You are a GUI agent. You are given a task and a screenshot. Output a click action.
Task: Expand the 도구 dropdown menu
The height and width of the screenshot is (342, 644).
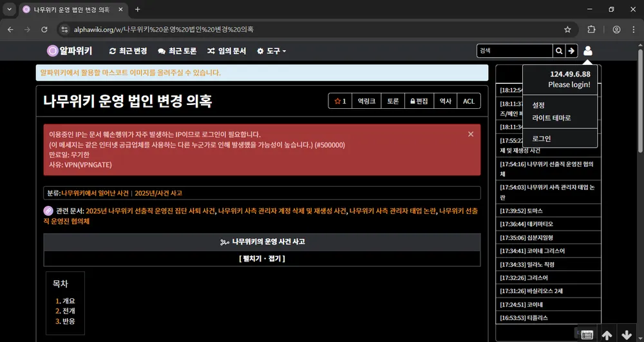pyautogui.click(x=272, y=52)
